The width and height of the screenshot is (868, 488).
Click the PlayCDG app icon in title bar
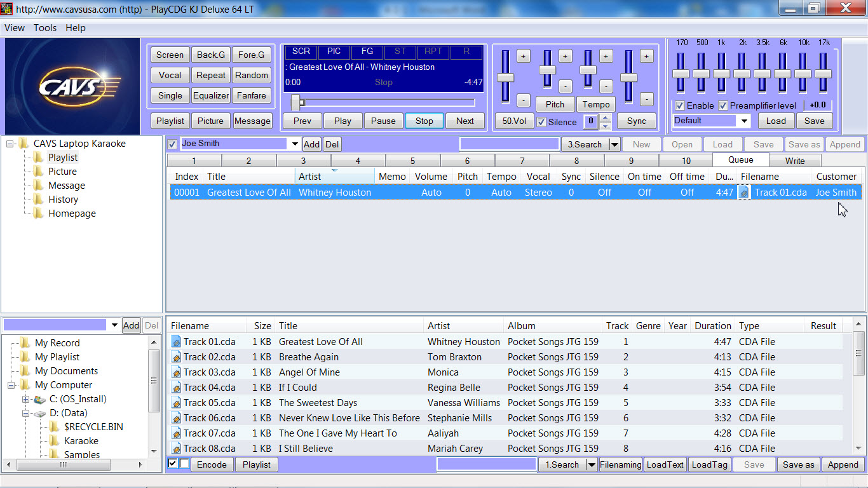[x=7, y=9]
